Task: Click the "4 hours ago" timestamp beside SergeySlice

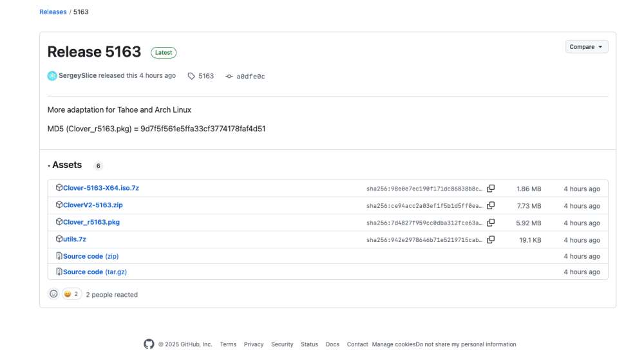Action: [157, 75]
